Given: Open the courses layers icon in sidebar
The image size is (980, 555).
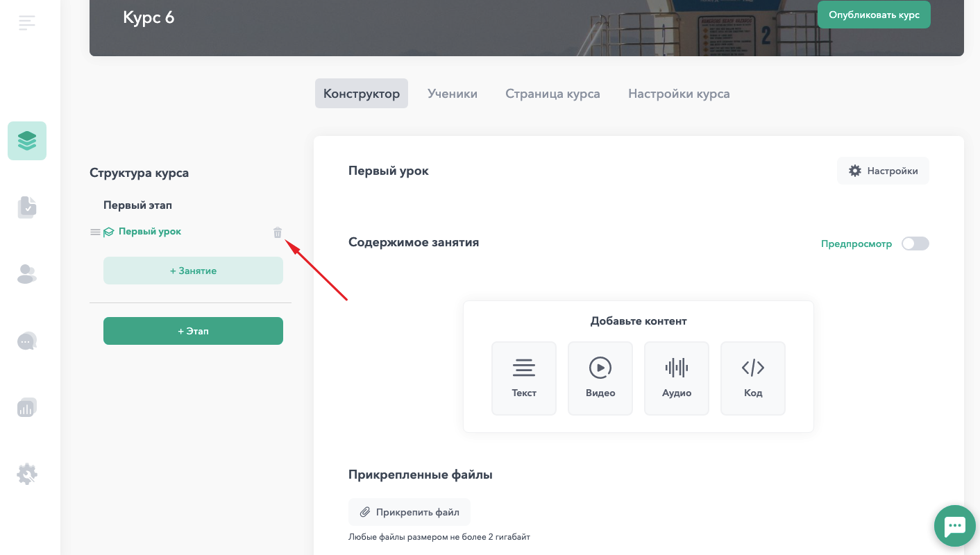Looking at the screenshot, I should click(x=27, y=141).
